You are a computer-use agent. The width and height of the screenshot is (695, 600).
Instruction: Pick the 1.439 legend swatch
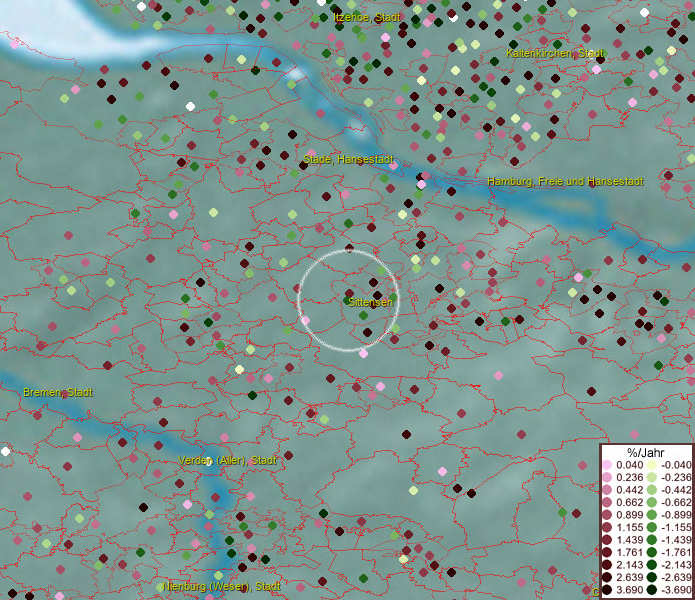click(x=607, y=540)
